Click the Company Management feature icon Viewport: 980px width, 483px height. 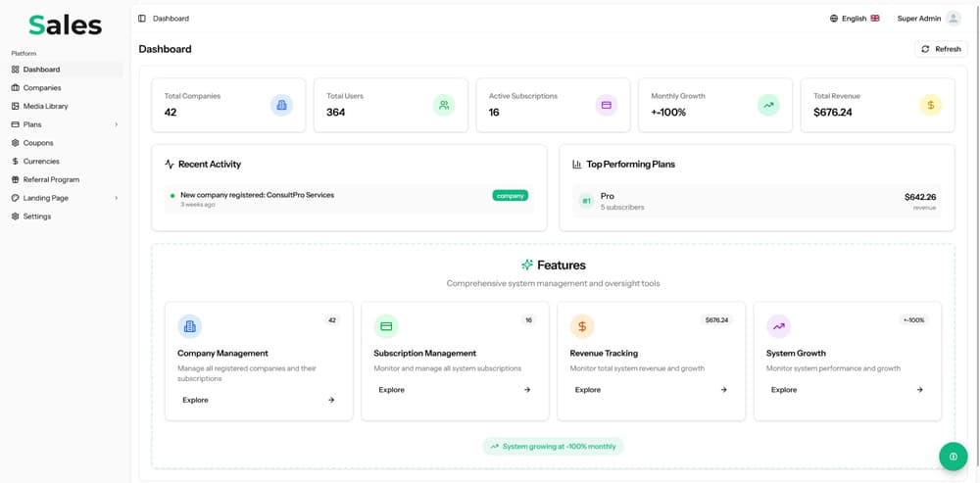190,326
